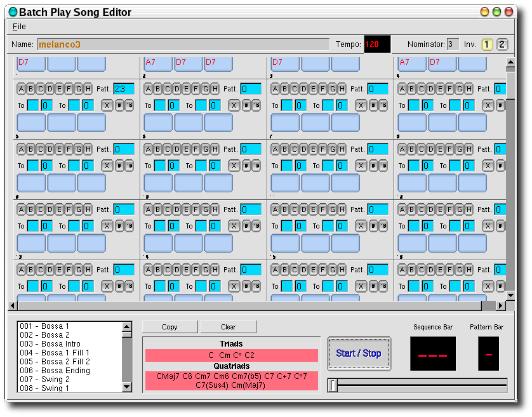Toggle pattern part A in bar 12
The image size is (532, 417).
click(402, 149)
